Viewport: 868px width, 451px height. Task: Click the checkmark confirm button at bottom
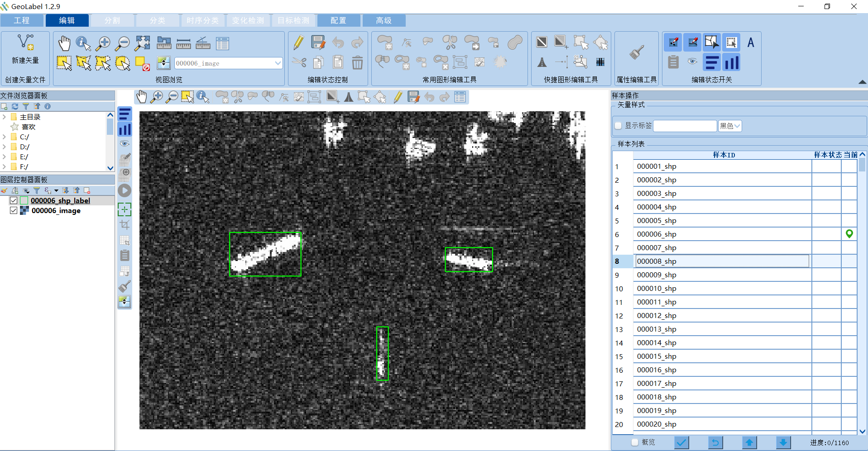(681, 442)
